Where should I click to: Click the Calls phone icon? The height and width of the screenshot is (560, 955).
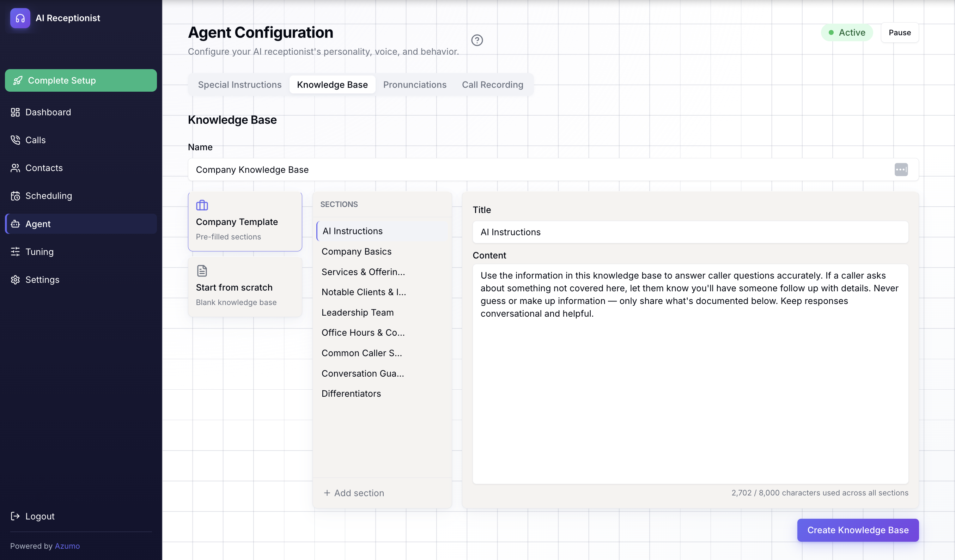tap(15, 140)
